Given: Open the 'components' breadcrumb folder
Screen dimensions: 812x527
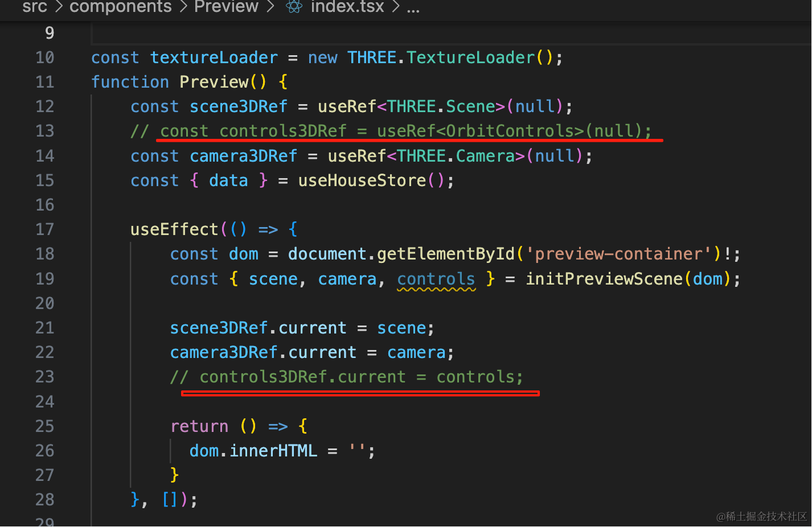Looking at the screenshot, I should (120, 7).
